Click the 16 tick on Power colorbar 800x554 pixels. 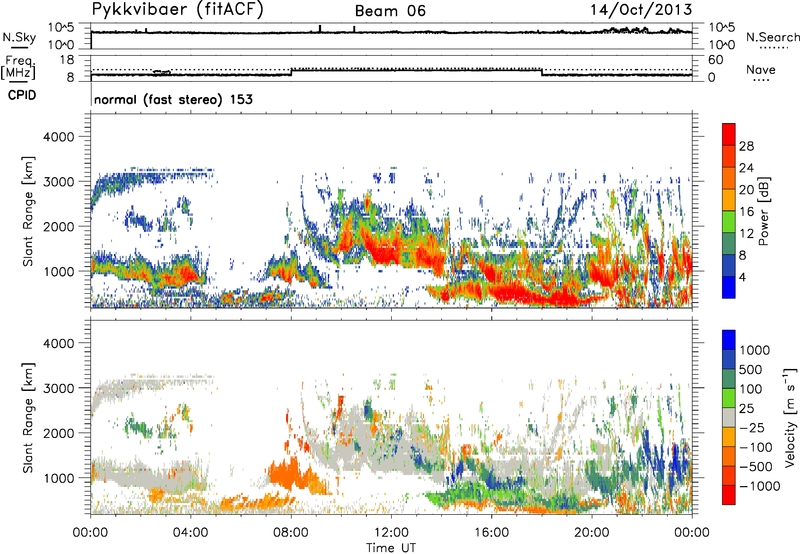746,212
